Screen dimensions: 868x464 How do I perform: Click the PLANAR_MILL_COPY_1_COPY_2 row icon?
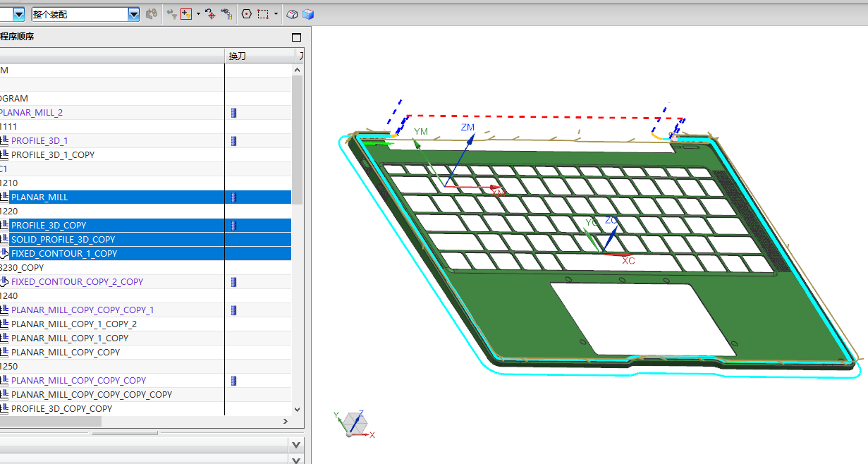tap(4, 324)
